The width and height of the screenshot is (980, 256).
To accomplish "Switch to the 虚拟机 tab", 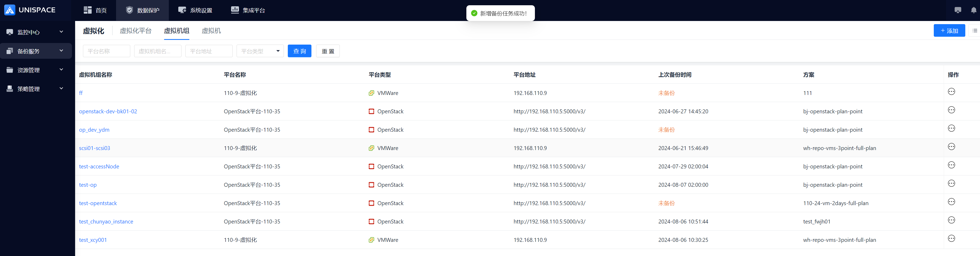I will click(211, 31).
